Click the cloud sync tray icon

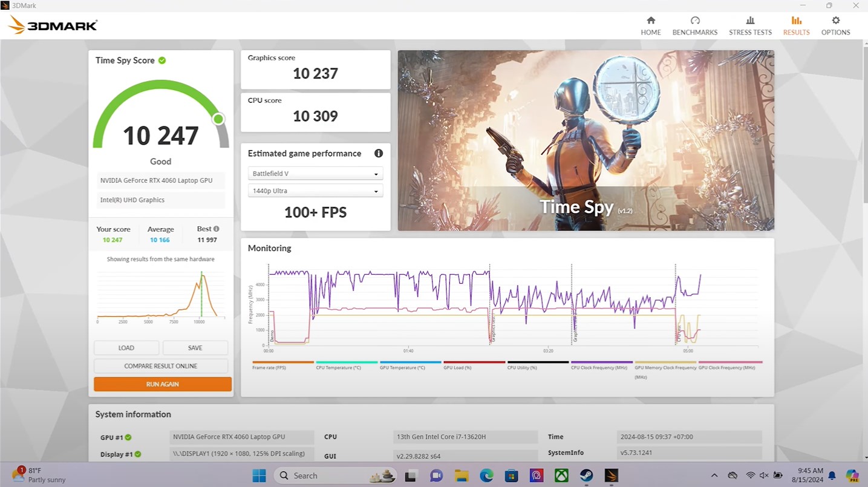click(733, 476)
